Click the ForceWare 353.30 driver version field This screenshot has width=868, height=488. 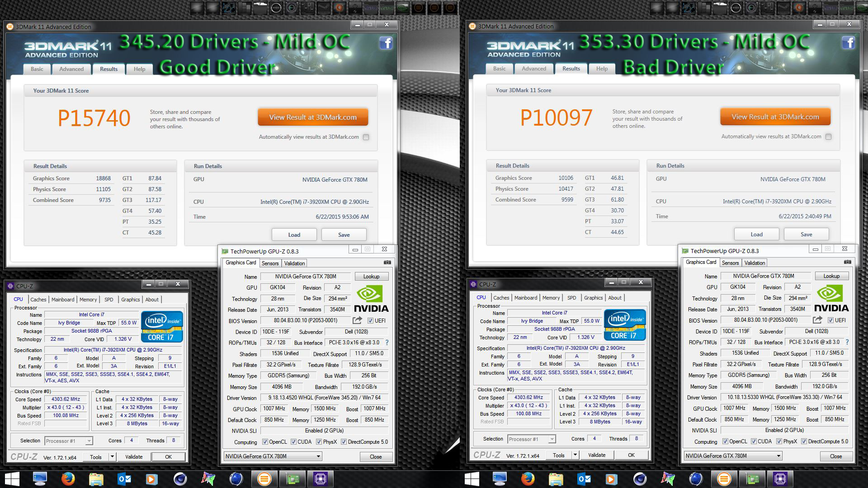785,398
